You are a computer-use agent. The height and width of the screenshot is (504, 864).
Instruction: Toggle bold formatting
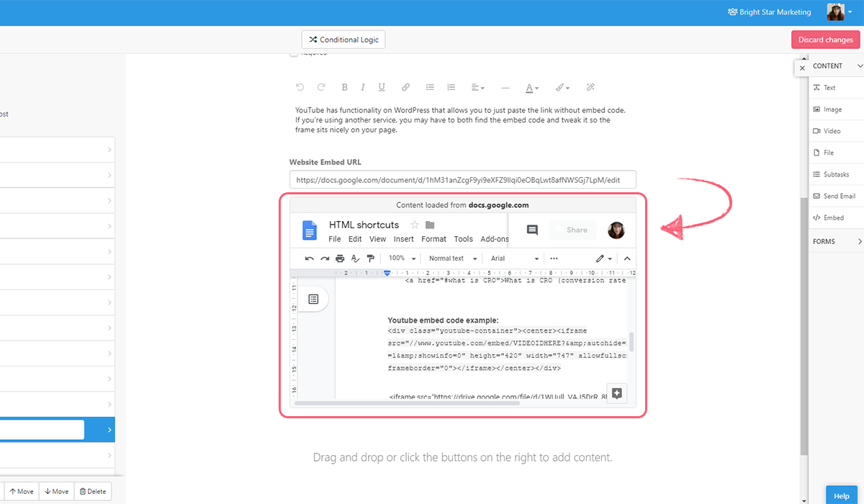coord(344,87)
